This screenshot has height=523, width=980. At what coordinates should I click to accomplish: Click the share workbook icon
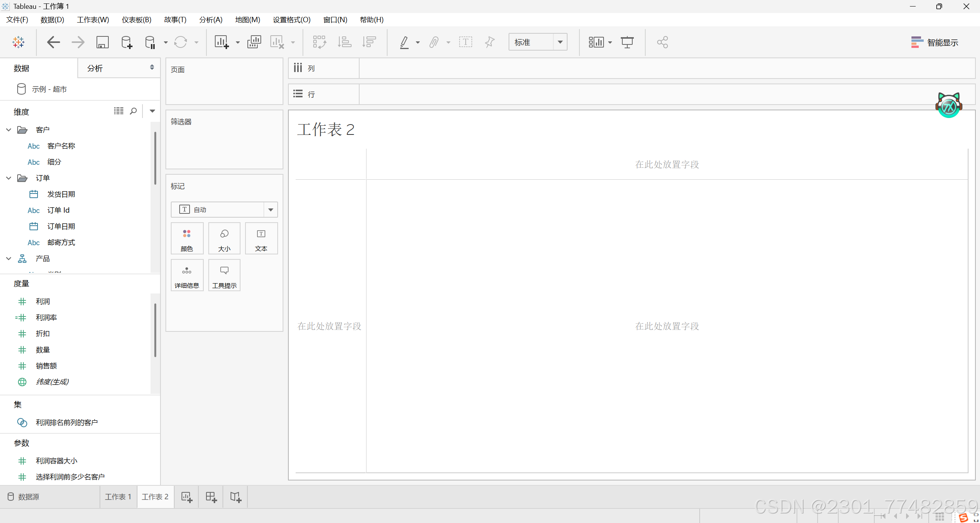(x=662, y=42)
